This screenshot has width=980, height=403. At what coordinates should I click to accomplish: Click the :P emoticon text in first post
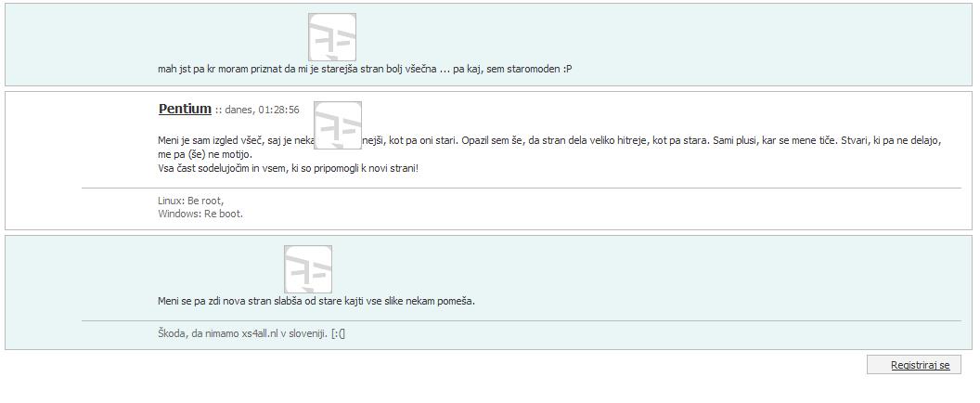567,70
